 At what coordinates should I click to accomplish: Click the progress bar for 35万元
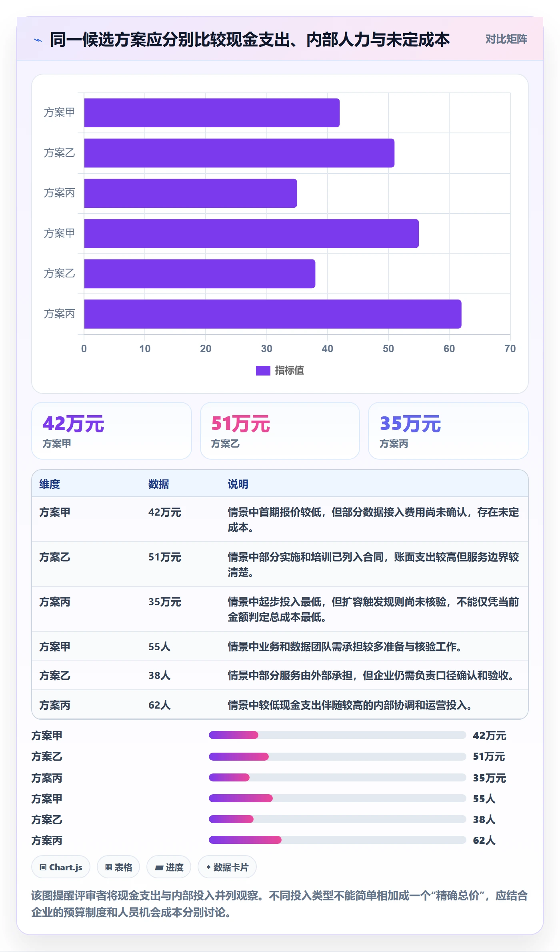pyautogui.click(x=337, y=777)
